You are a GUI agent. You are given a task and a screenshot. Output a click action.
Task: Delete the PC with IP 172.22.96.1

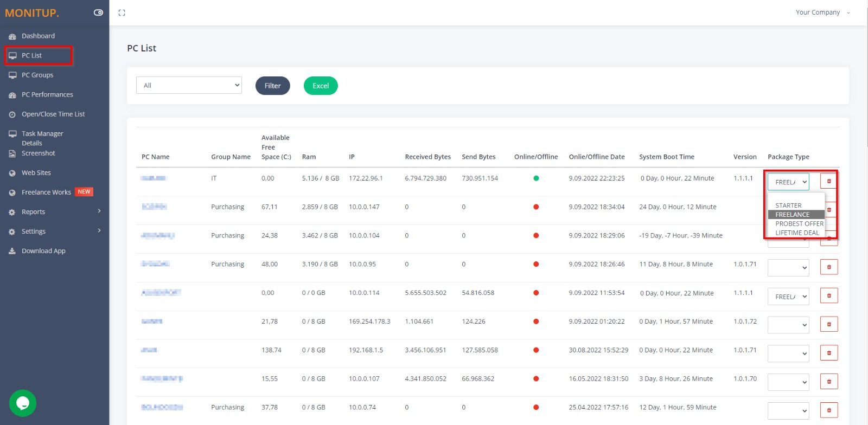(829, 181)
